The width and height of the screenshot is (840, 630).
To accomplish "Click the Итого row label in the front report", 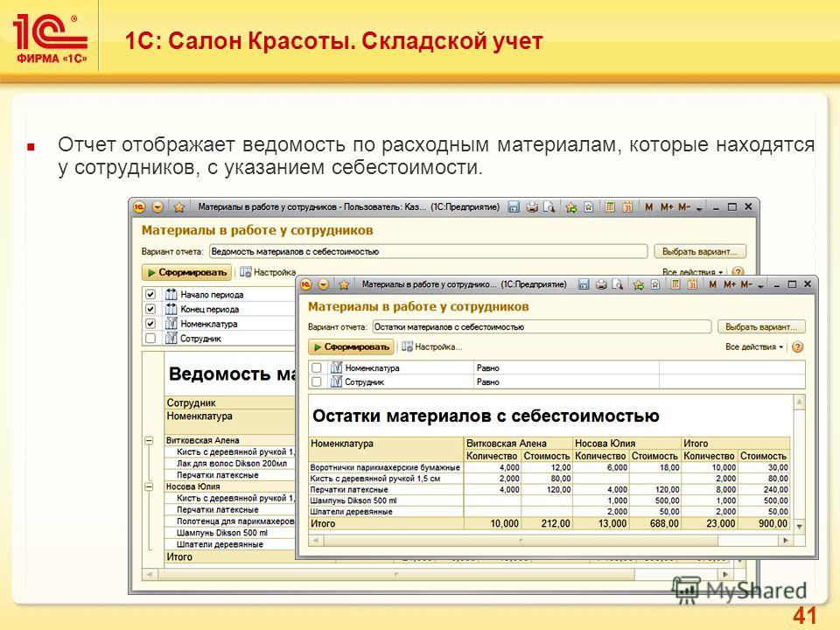I will [x=323, y=523].
